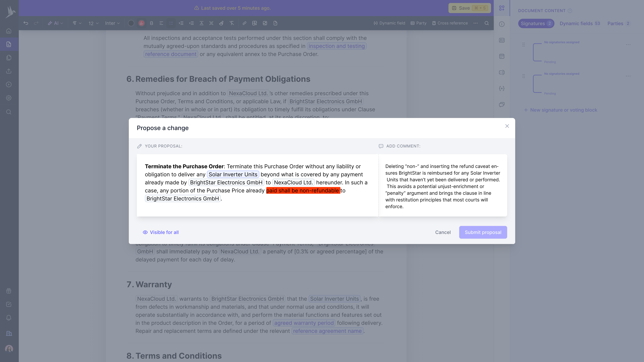Switch to the Signatures tab
Viewport: 644px width, 362px height.
pyautogui.click(x=536, y=23)
